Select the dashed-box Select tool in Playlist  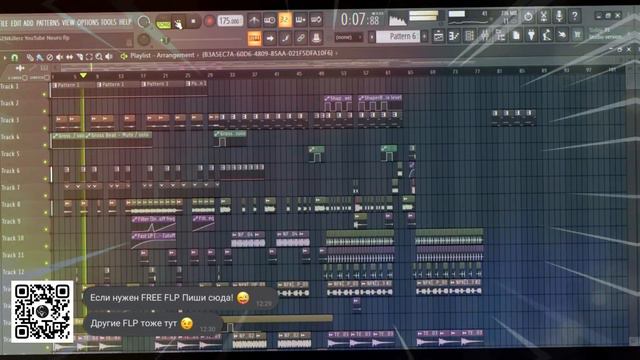(89, 57)
